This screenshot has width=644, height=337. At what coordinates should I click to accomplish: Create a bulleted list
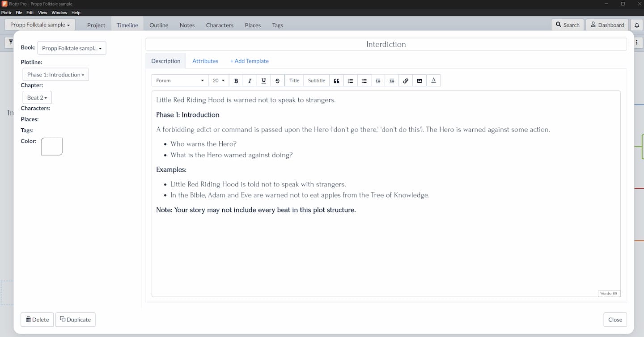click(x=364, y=81)
